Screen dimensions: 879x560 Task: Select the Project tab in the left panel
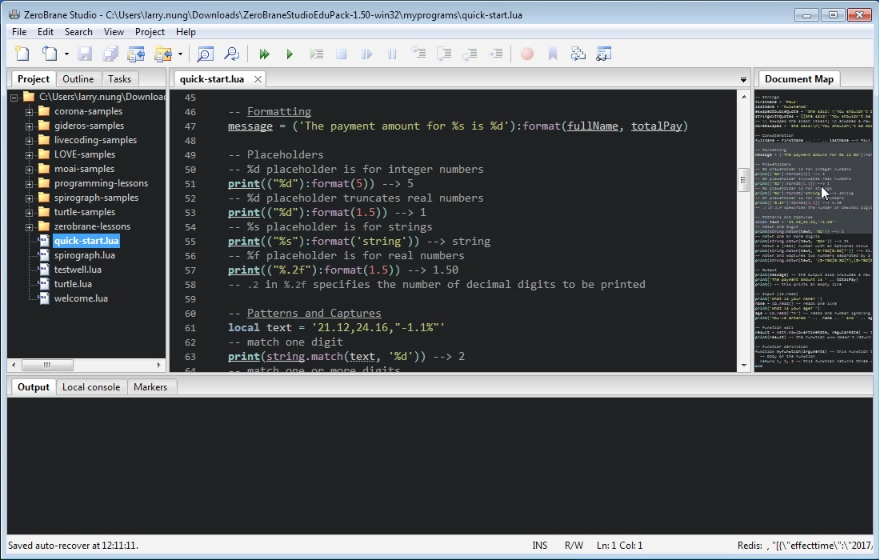click(x=33, y=79)
